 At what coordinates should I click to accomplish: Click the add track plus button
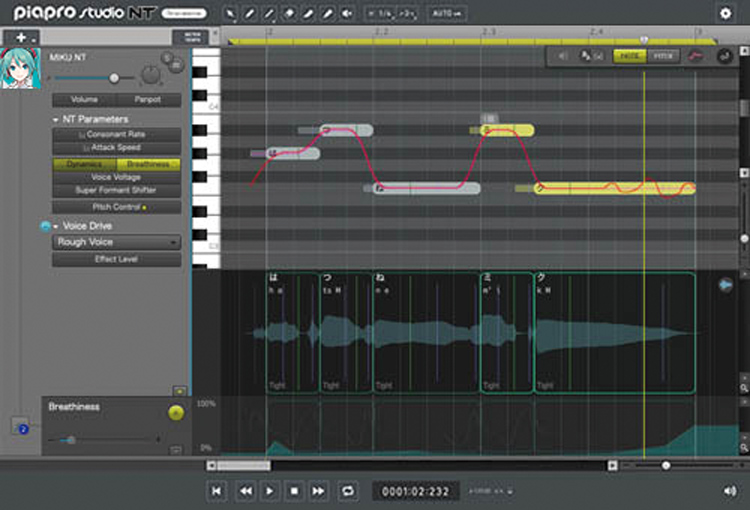[21, 37]
